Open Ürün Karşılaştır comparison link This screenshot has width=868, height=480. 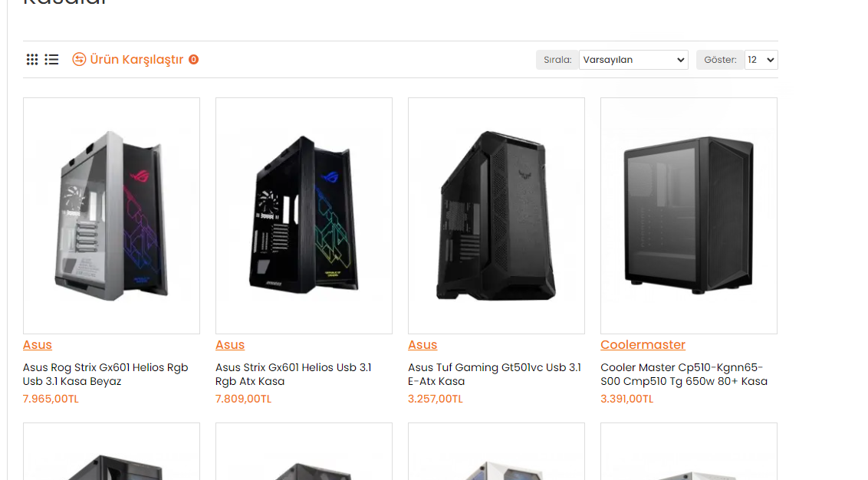pos(136,59)
